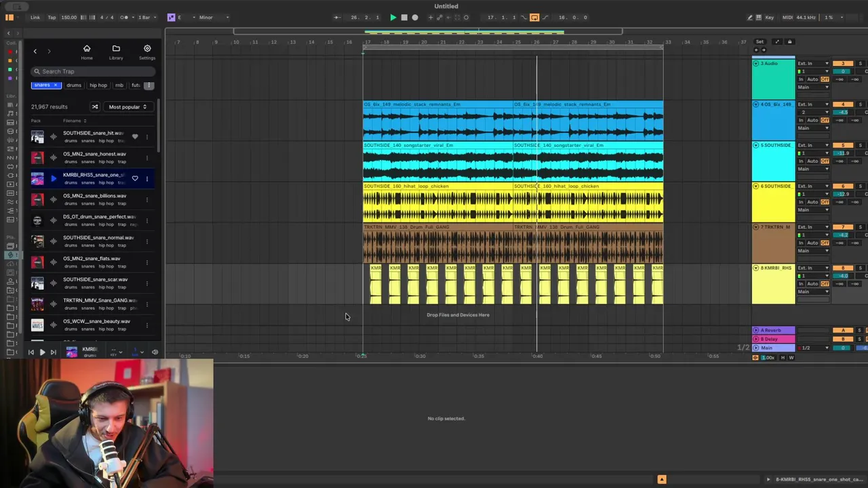Lock the arrangement with the lock icon
Screen dimensions: 868x488
pos(790,41)
